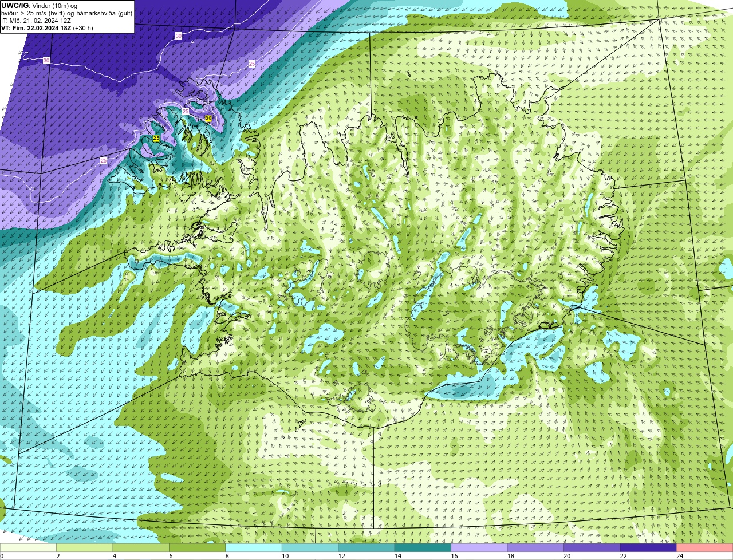Viewport: 733px width, 560px height.
Task: Click the legend scale number '20'
Action: tap(567, 556)
